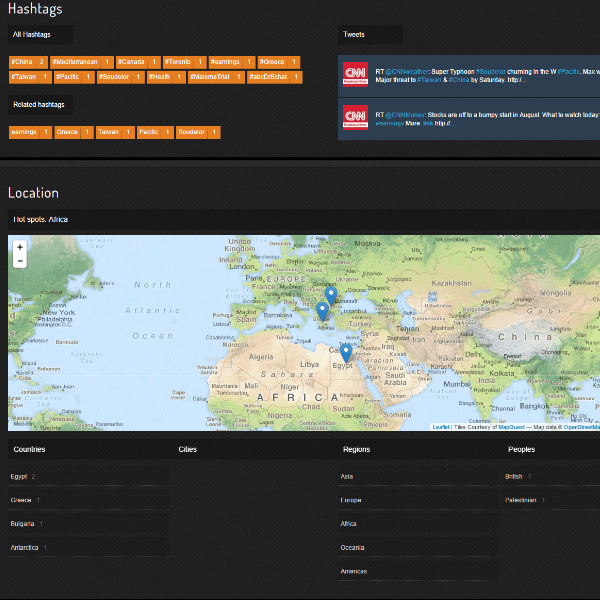
Task: Open the @CNNMoney mention link
Action: pos(405,115)
